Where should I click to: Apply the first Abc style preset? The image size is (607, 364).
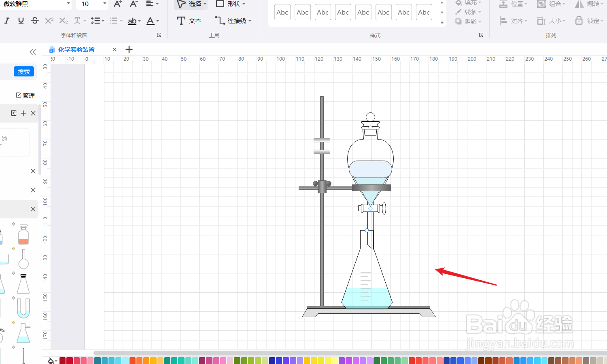click(x=282, y=13)
